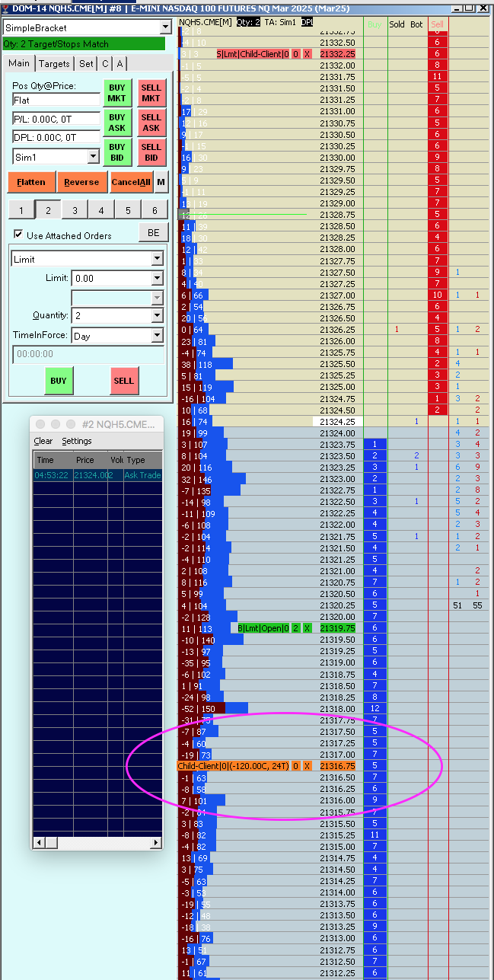The width and height of the screenshot is (494, 980).
Task: Click the empty disabled dropdown below Limit price
Action: (117, 297)
